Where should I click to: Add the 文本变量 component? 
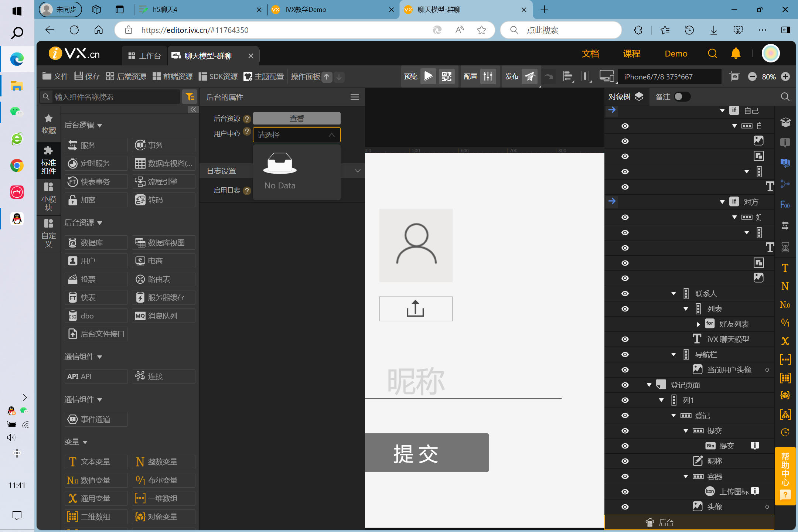[96, 462]
